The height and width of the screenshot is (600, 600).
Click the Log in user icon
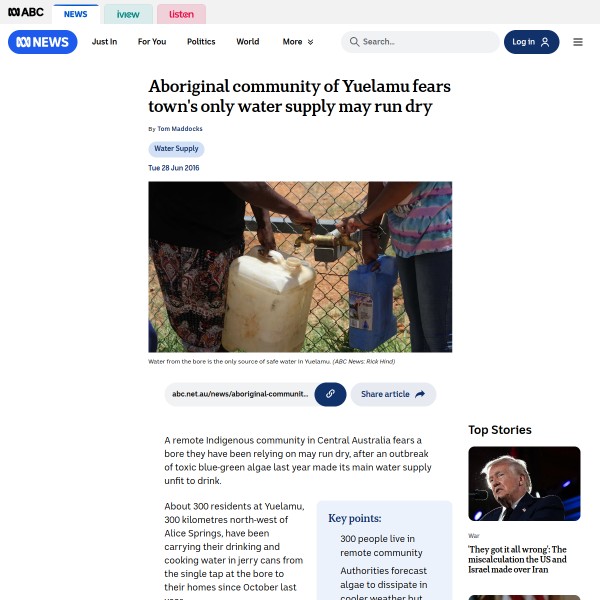[x=545, y=42]
